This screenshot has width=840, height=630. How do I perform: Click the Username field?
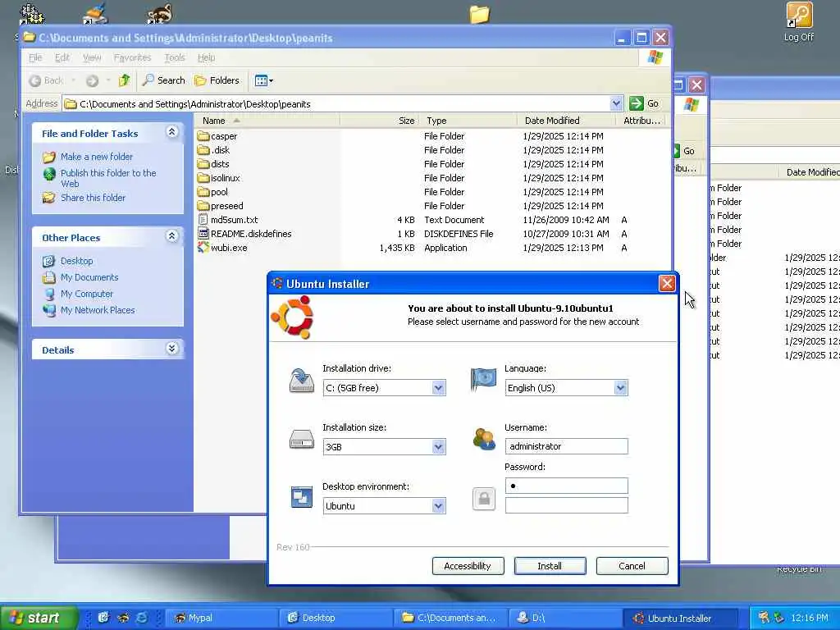click(566, 446)
